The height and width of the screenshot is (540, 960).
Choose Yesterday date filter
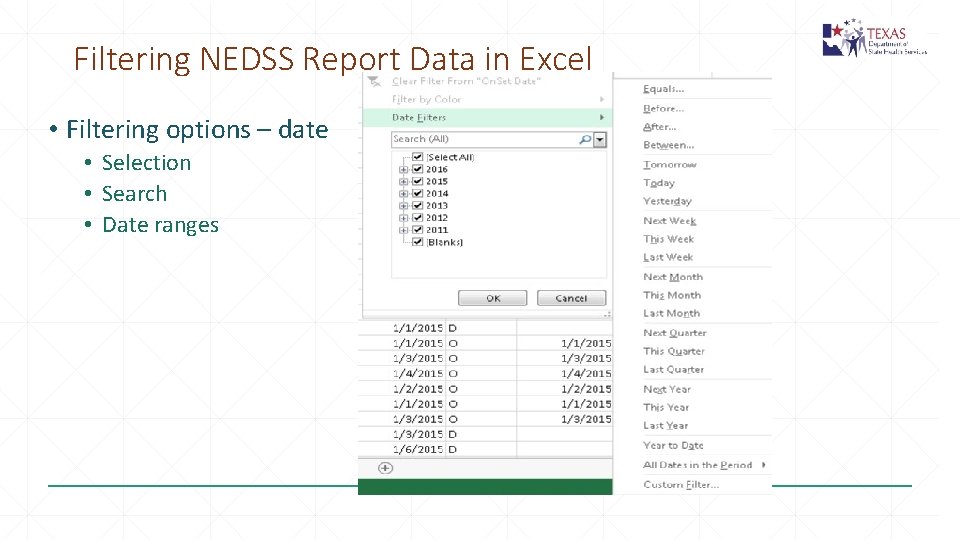(667, 201)
